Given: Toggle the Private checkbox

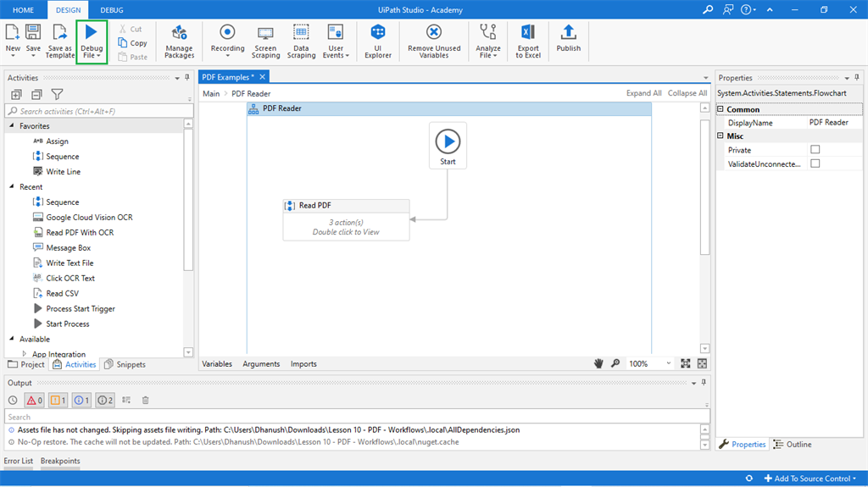Looking at the screenshot, I should pyautogui.click(x=815, y=149).
